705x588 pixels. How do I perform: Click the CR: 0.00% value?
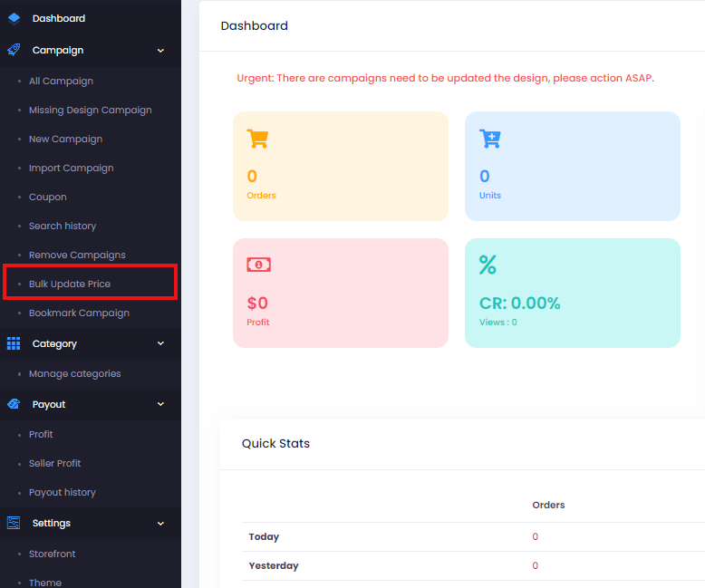click(520, 303)
